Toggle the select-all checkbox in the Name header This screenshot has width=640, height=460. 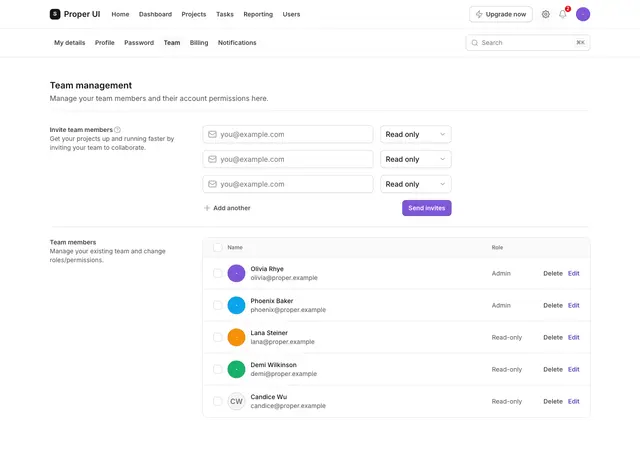[x=218, y=247]
